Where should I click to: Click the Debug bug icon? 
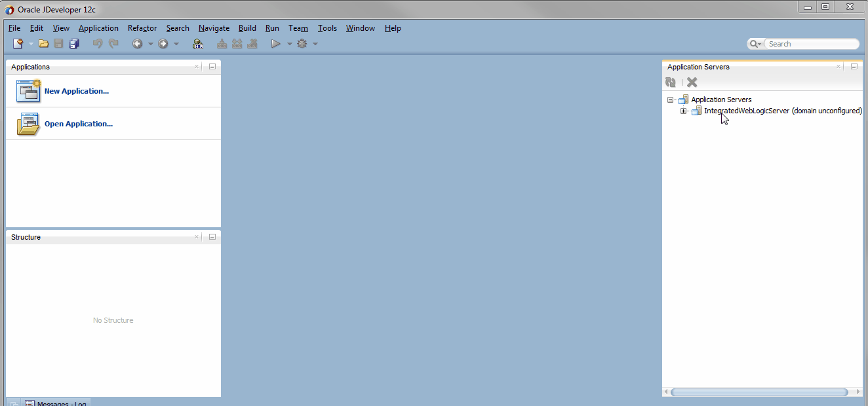(302, 44)
